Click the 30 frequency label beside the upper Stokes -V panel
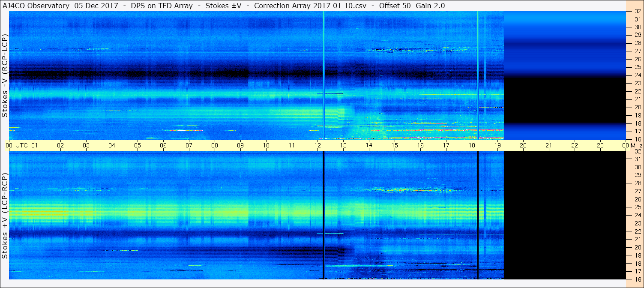Viewport: 644px width, 288px height. coord(637,27)
